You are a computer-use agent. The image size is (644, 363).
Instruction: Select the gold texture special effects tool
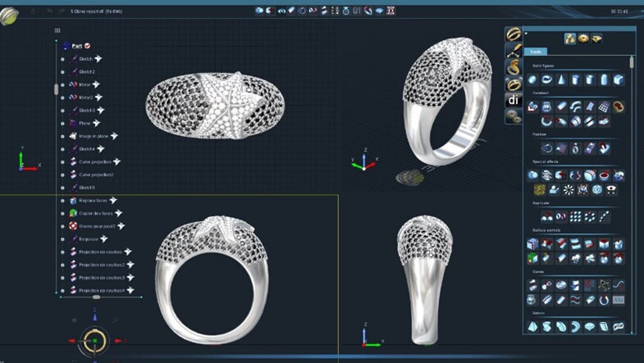[x=539, y=190]
